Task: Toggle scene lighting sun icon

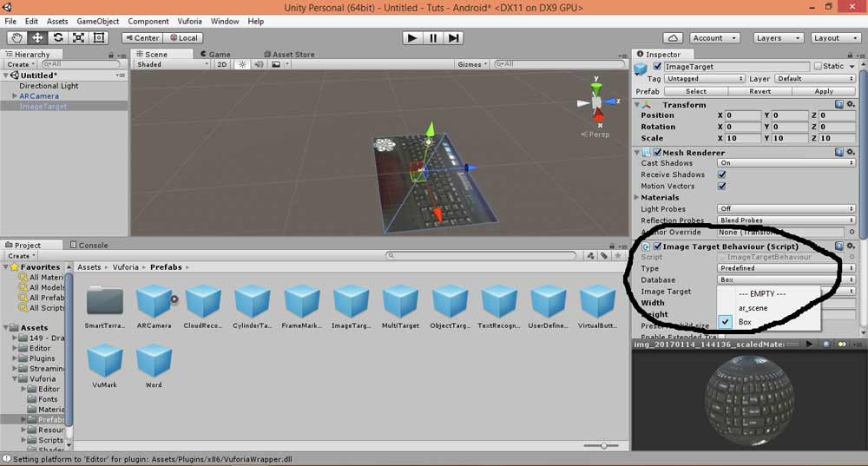Action: click(x=242, y=64)
